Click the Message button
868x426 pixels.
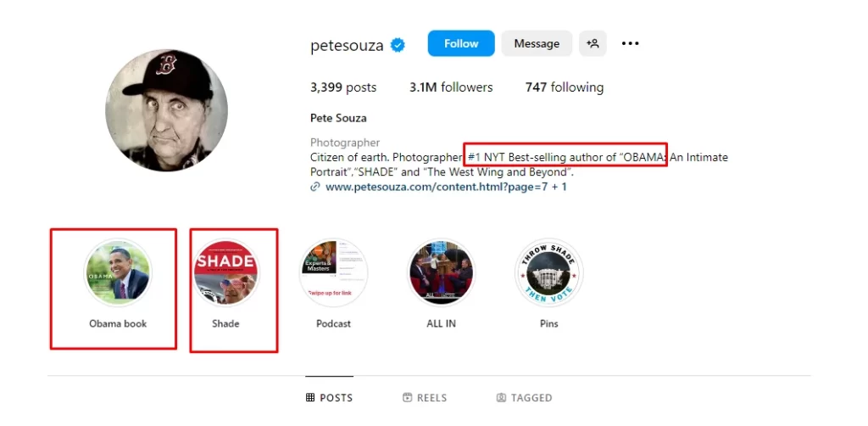537,43
